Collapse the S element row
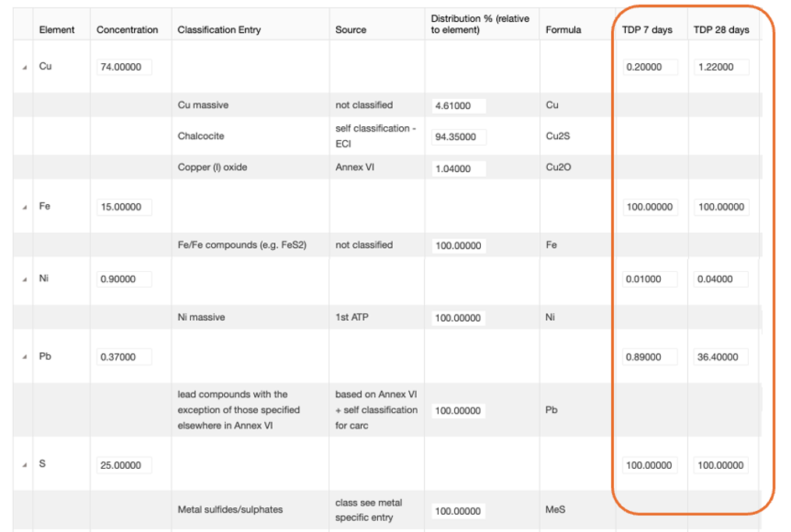791x532 pixels. [25, 465]
